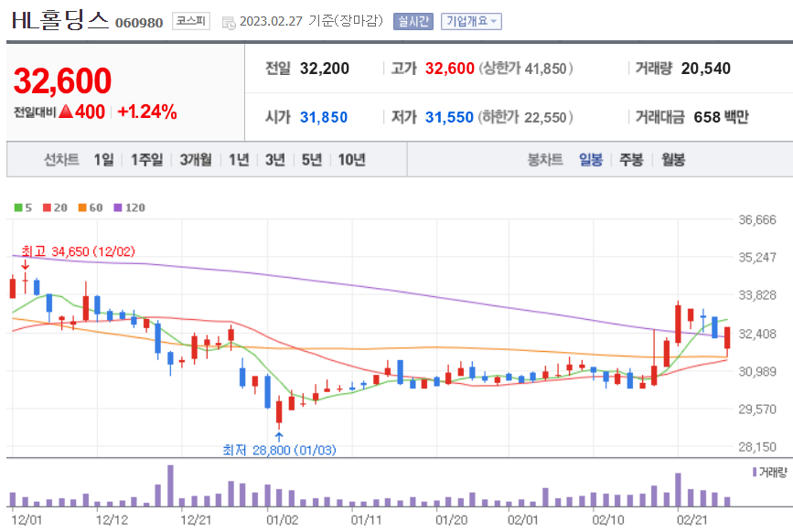The height and width of the screenshot is (532, 793).
Task: Switch to 주봉 candle chart
Action: coord(631,160)
